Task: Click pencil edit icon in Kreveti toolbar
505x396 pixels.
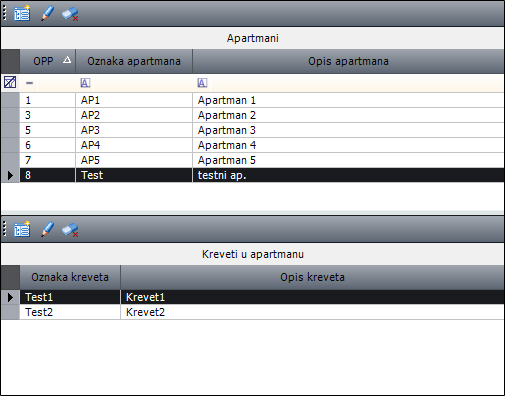Action: tap(47, 229)
